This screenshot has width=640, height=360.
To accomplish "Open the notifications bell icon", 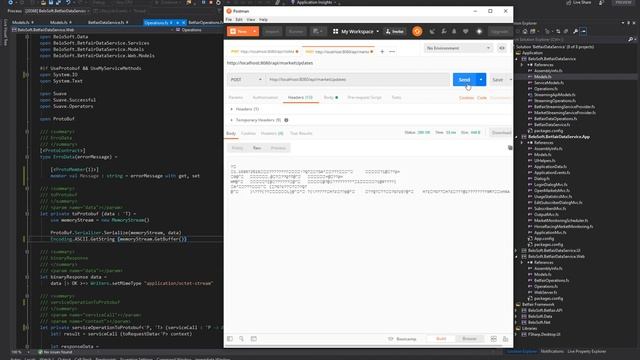I will coord(454,31).
